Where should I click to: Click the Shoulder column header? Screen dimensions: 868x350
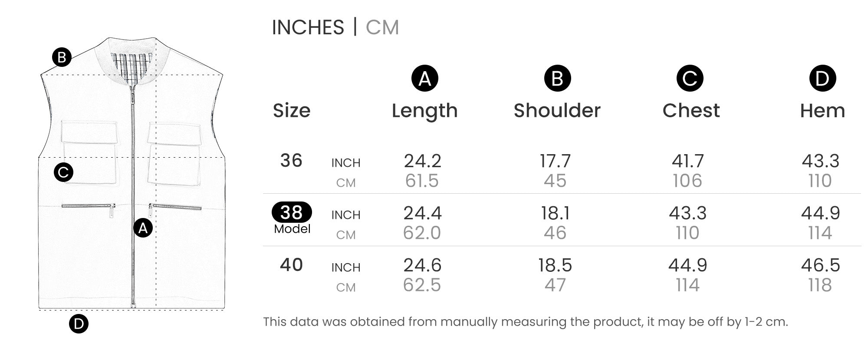pos(557,111)
